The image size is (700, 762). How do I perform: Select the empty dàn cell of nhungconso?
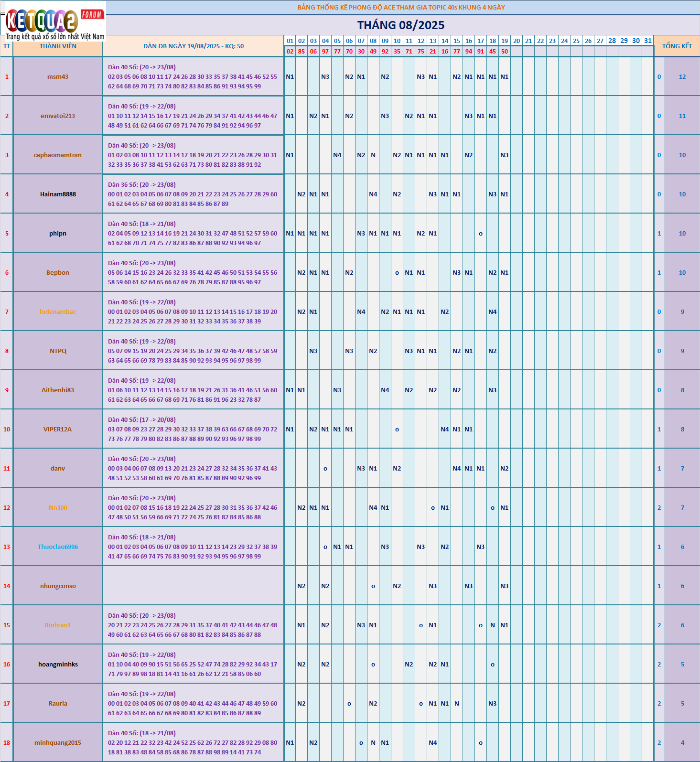194,586
